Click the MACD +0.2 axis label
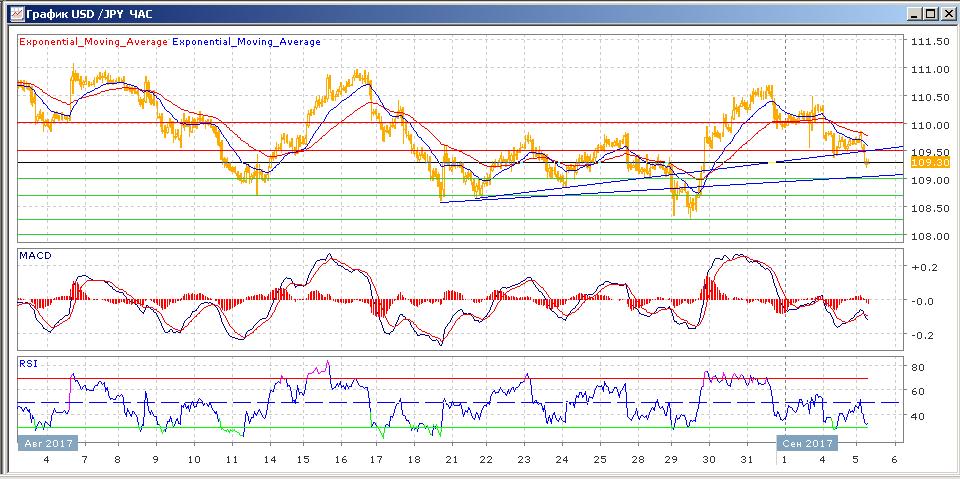 [923, 268]
